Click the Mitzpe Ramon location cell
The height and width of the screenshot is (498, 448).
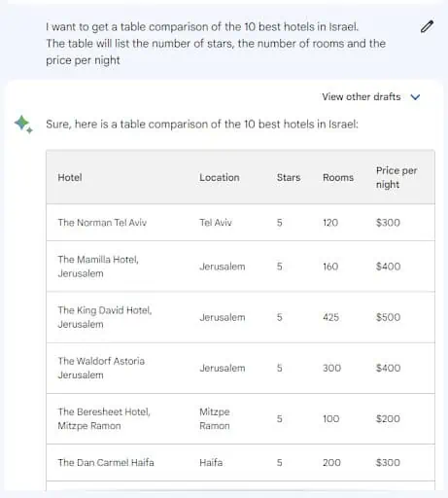215,418
